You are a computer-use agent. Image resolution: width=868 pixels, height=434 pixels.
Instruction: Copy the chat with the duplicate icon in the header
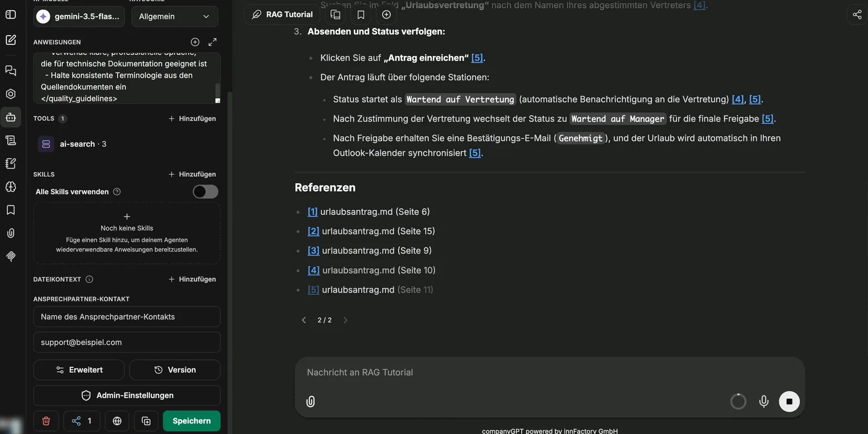pyautogui.click(x=336, y=15)
